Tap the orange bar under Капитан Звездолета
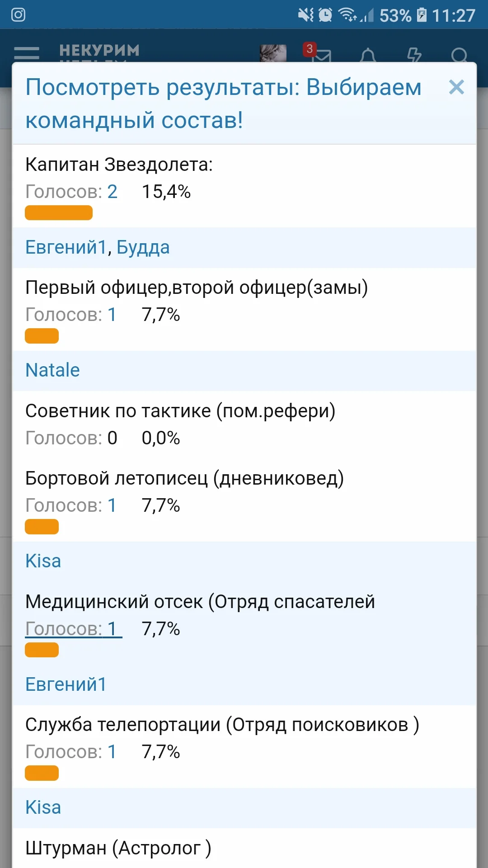This screenshot has height=868, width=488. 59,212
